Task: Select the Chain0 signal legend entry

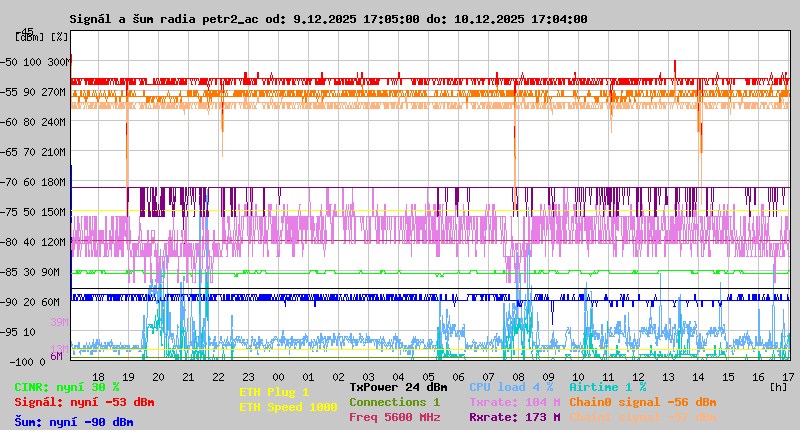Action: coord(643,402)
